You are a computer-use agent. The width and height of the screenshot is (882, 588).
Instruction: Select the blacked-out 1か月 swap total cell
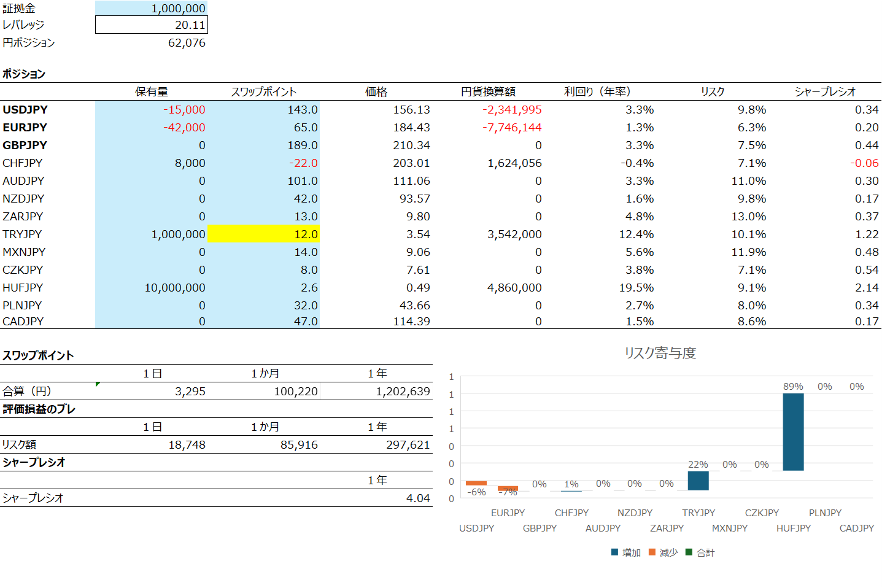[264, 391]
